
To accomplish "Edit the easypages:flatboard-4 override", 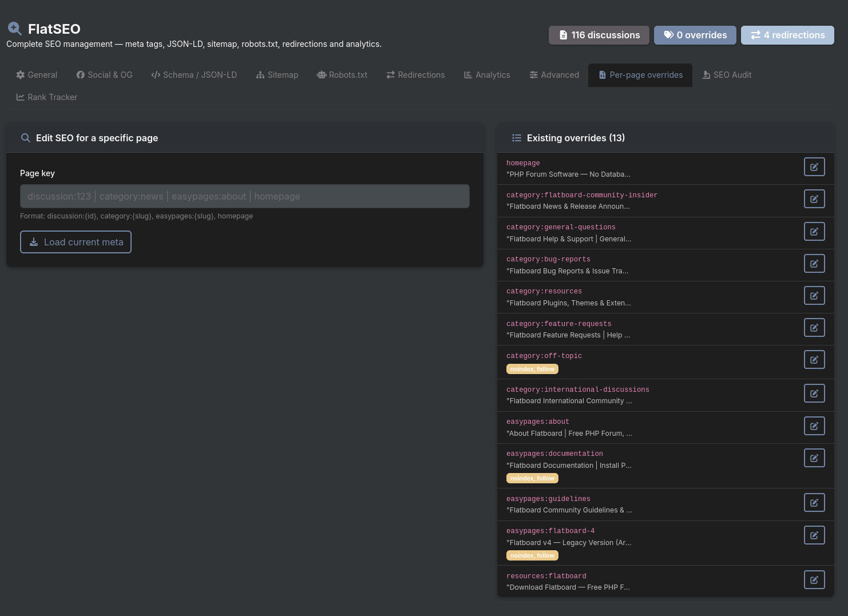I will tap(814, 535).
